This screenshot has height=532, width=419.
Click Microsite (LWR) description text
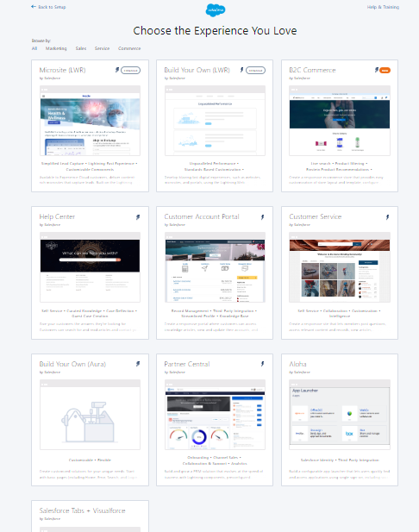click(88, 180)
